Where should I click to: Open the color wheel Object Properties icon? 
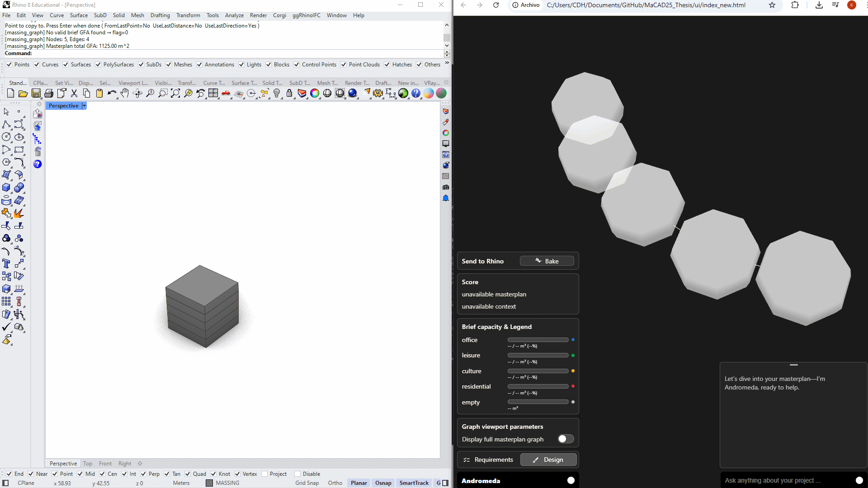point(315,94)
